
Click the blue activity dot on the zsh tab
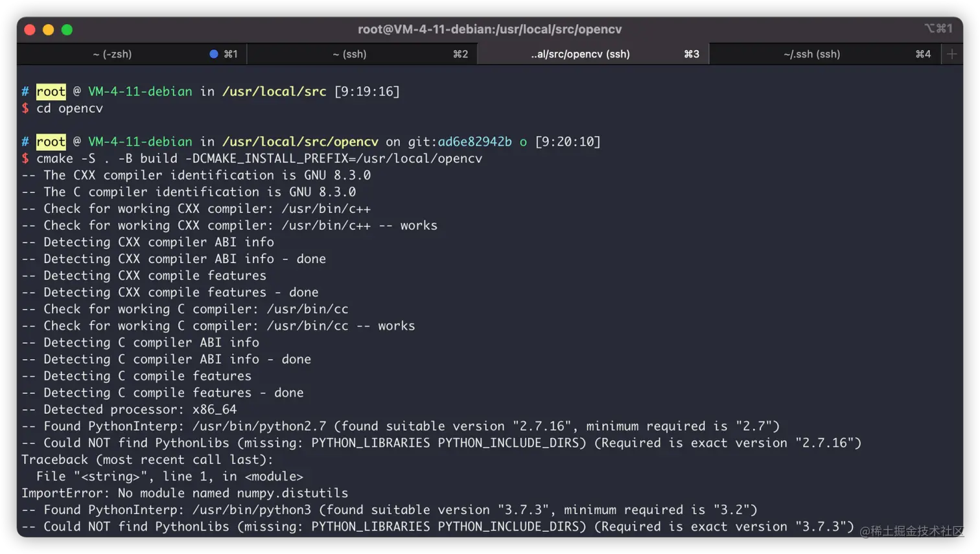point(214,54)
